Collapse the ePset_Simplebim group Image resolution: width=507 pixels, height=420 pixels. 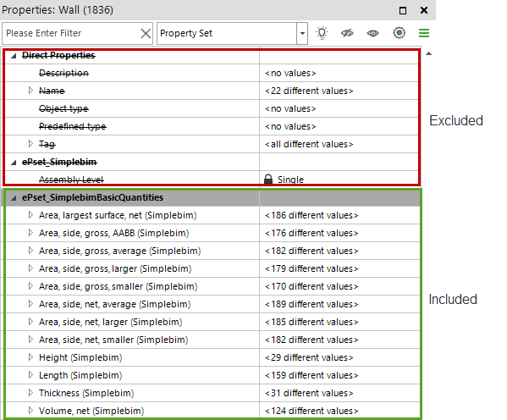[x=14, y=163]
